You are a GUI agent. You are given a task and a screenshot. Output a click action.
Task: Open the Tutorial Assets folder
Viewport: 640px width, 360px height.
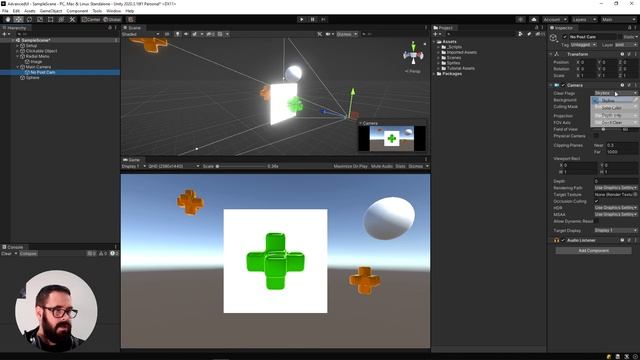coord(460,68)
